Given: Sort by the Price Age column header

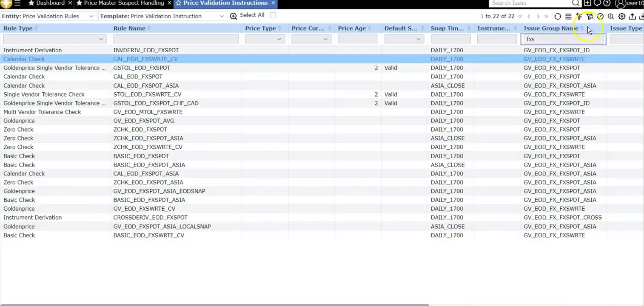Looking at the screenshot, I should (352, 28).
